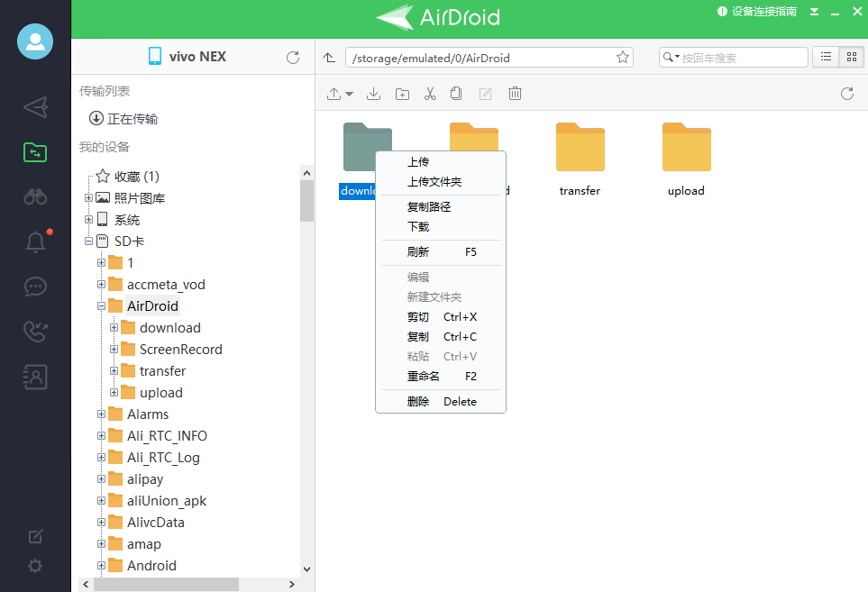Choose 复制路径 from context menu
Image resolution: width=868 pixels, height=592 pixels.
[429, 207]
